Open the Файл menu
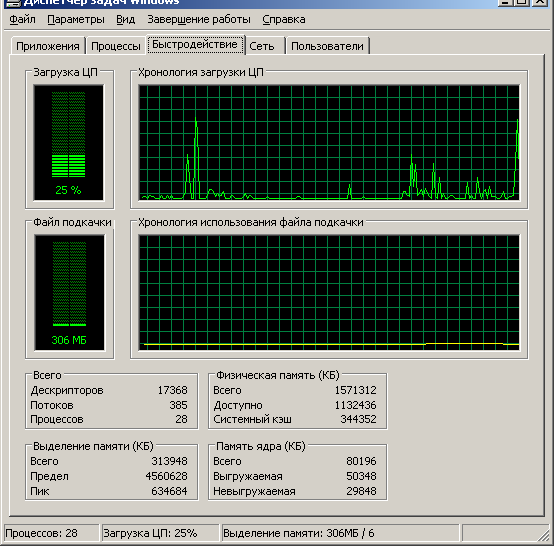 22,19
